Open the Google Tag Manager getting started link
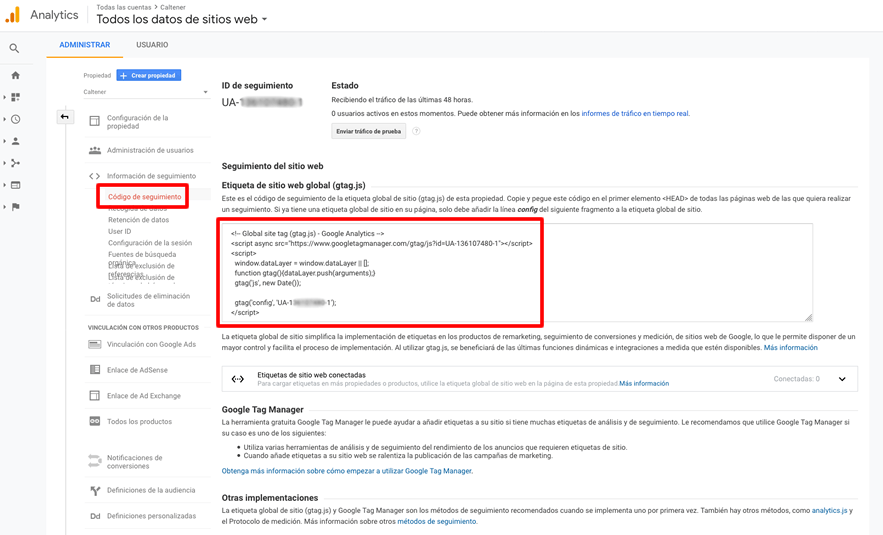This screenshot has width=883, height=535. coord(347,471)
